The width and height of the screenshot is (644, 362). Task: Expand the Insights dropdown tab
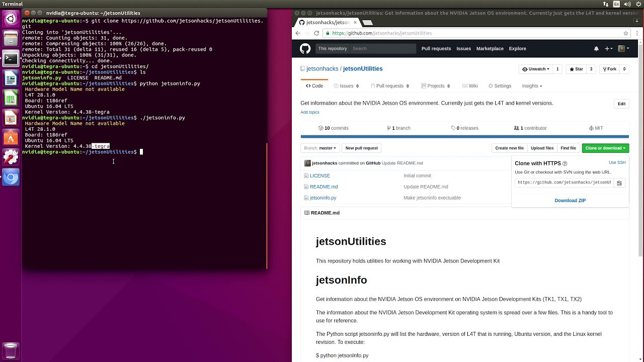532,86
